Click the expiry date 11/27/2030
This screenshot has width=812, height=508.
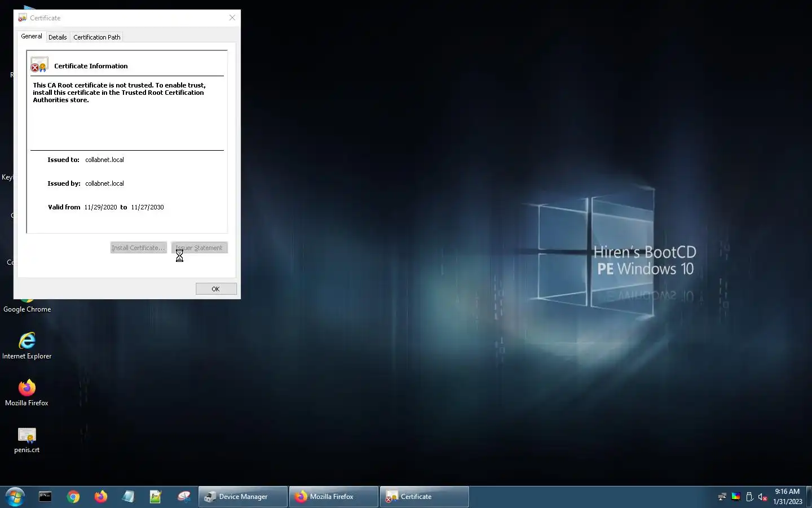click(x=147, y=207)
